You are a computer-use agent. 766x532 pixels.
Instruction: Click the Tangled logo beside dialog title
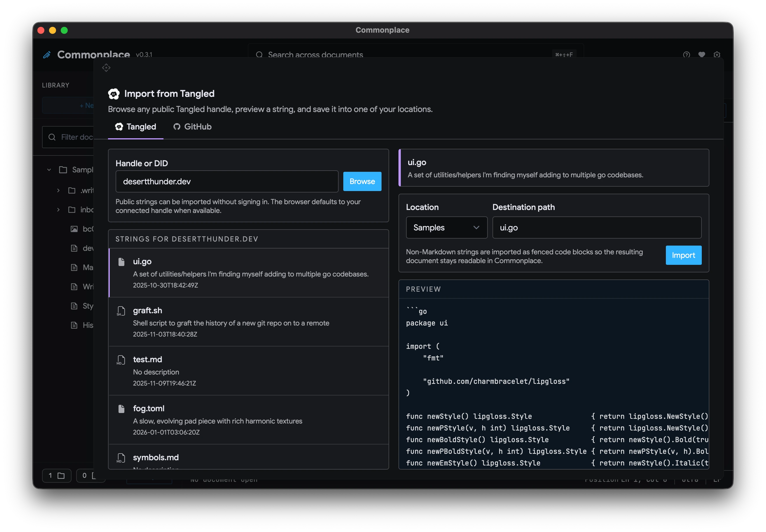coord(114,94)
